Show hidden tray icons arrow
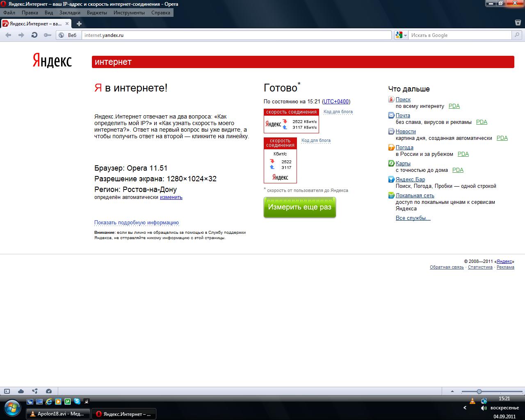The height and width of the screenshot is (420, 525). [x=465, y=408]
